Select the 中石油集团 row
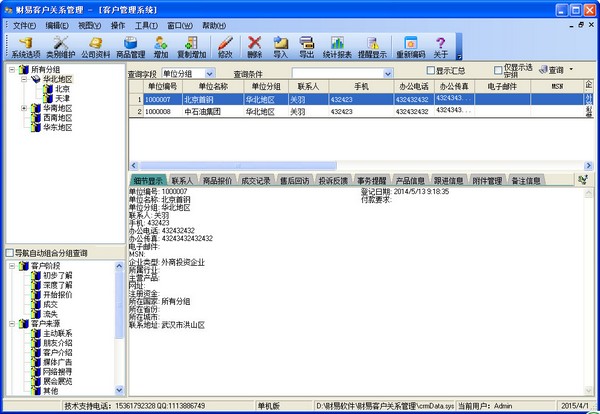 click(361, 111)
